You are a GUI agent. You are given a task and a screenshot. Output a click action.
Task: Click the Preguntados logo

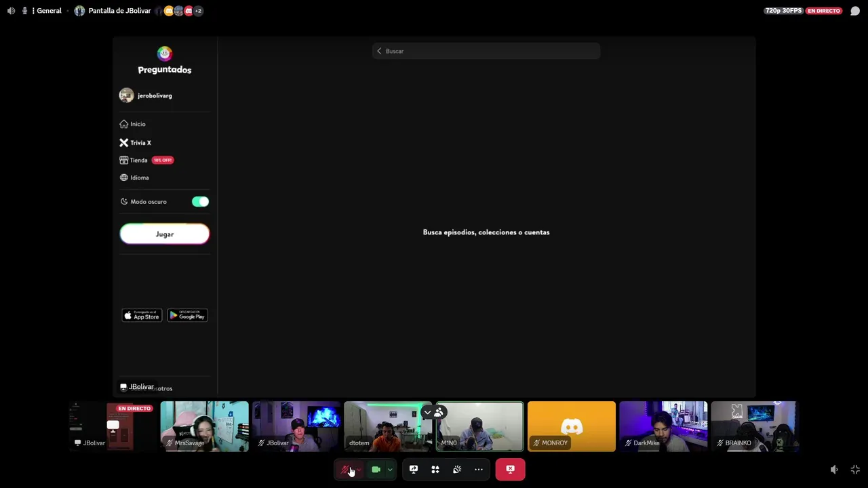click(x=165, y=60)
